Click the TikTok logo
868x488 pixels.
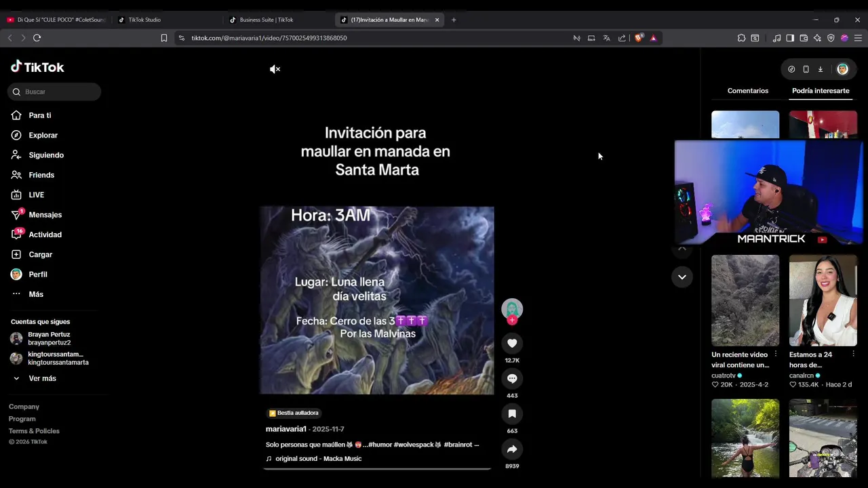tap(37, 67)
